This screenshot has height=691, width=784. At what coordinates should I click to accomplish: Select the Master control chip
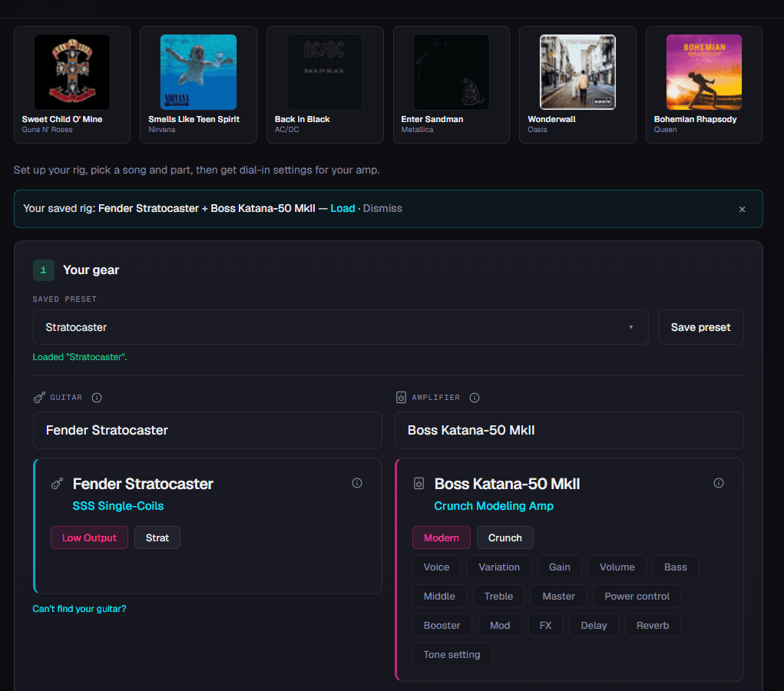[x=558, y=596]
